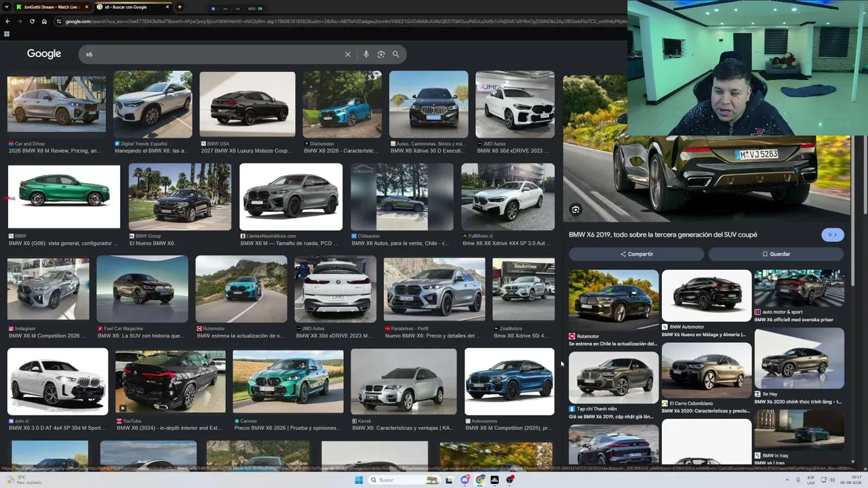View the Autocosmos blue X6 M Competition image

point(509,382)
